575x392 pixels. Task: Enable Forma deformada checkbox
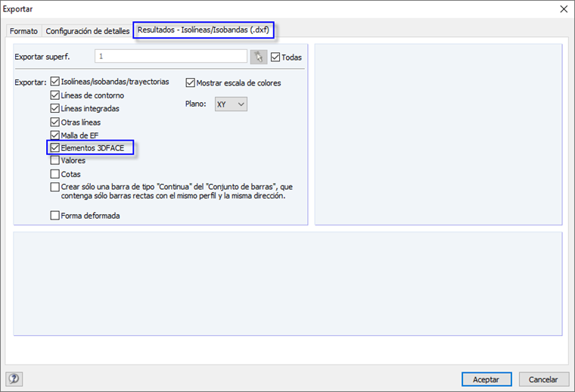[x=55, y=215]
